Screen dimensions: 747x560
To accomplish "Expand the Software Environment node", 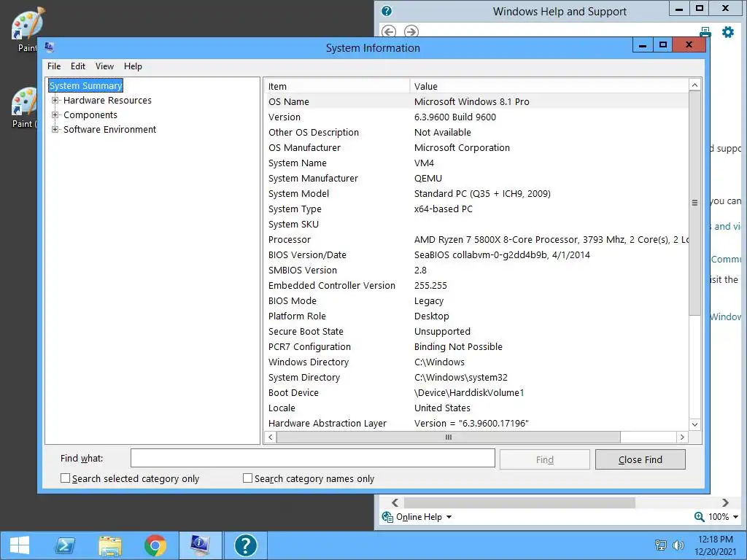I will point(55,130).
